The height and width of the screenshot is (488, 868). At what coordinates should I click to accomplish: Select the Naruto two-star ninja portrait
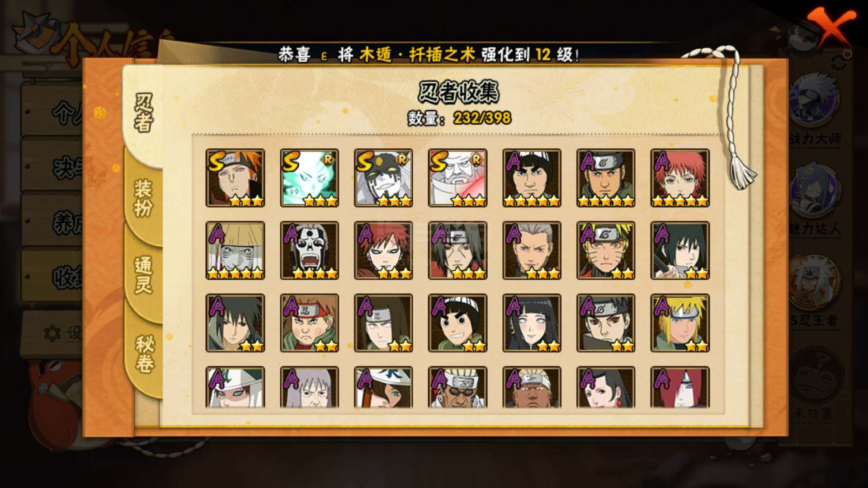(x=606, y=250)
